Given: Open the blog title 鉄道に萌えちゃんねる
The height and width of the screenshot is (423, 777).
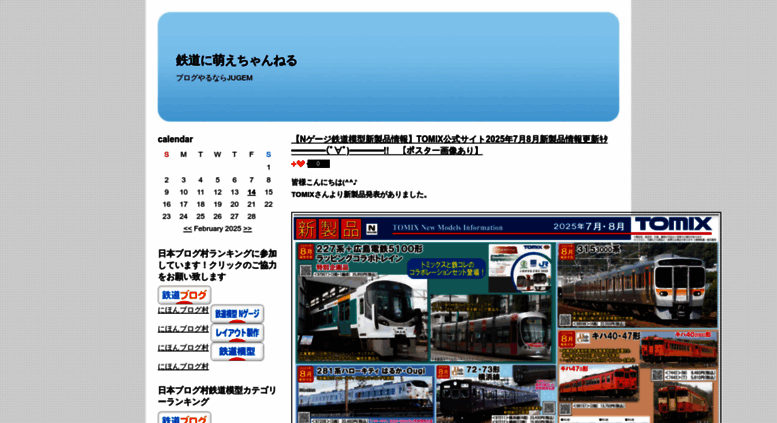Looking at the screenshot, I should pyautogui.click(x=236, y=60).
